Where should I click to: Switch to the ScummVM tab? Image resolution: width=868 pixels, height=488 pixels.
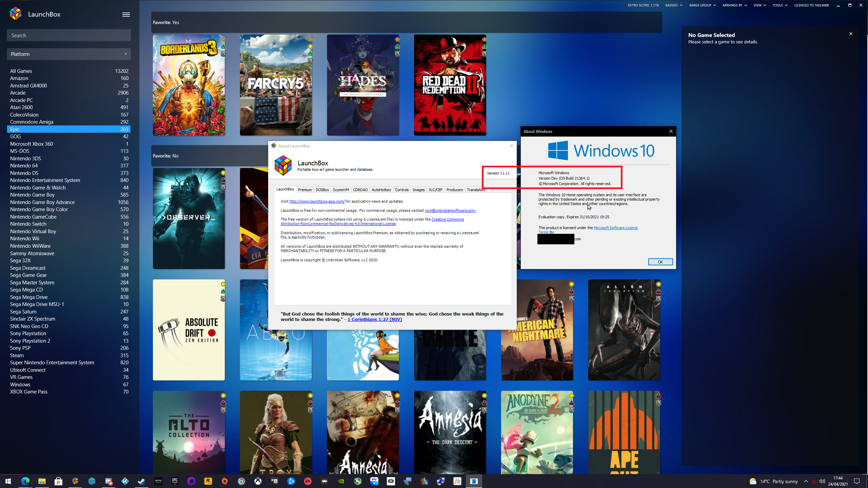(341, 190)
